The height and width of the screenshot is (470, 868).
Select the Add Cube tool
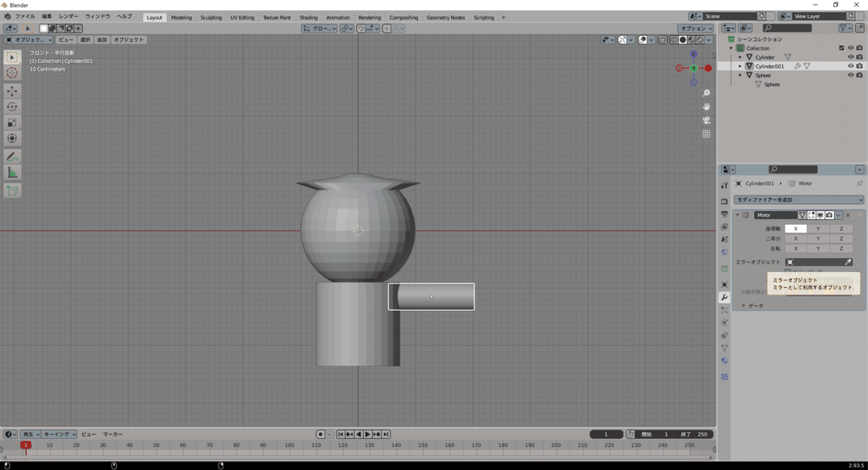click(x=12, y=190)
